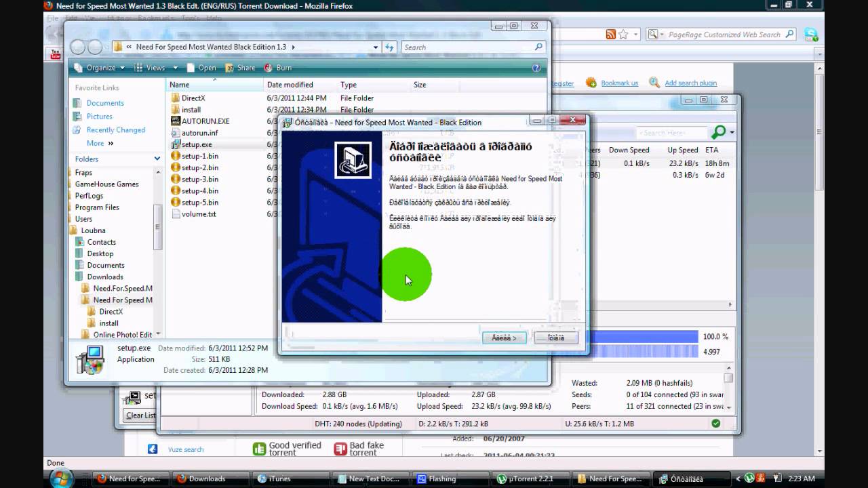The width and height of the screenshot is (868, 488).
Task: Click the Vuze search link
Action: pyautogui.click(x=184, y=449)
